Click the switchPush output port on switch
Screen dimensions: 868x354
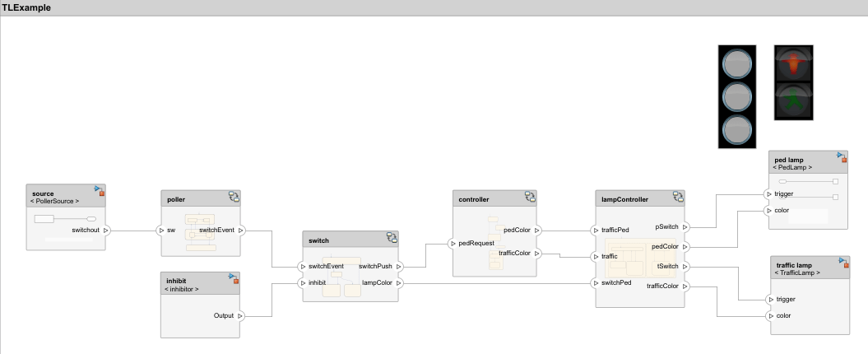coord(398,267)
